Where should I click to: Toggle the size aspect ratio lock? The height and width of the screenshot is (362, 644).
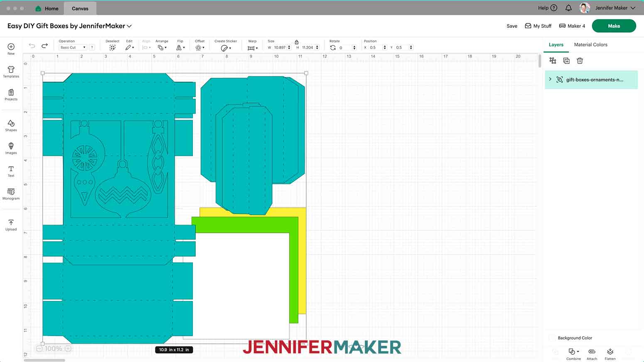(297, 42)
